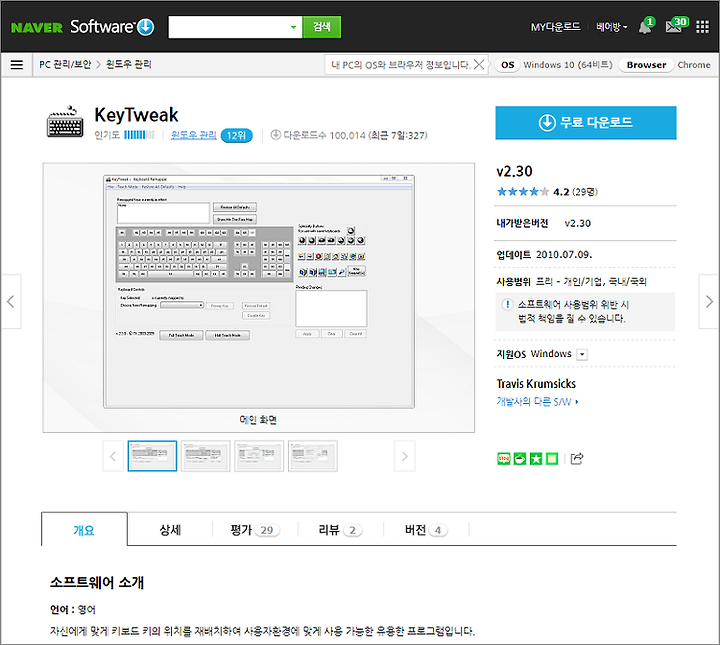Click the PC 관리/보안 breadcrumb
This screenshot has width=720, height=645.
click(x=65, y=64)
